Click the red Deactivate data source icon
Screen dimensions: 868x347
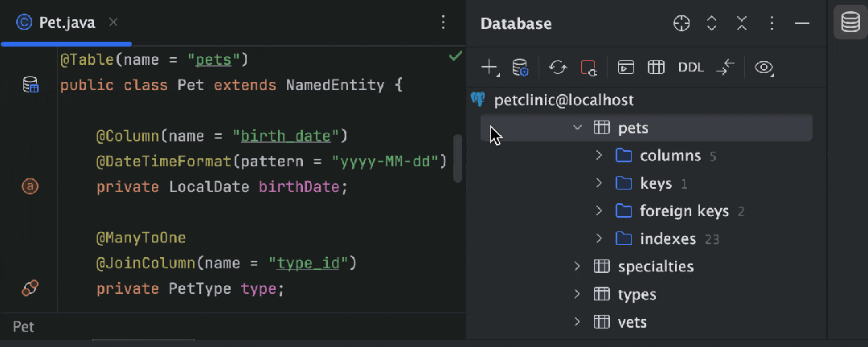point(588,67)
